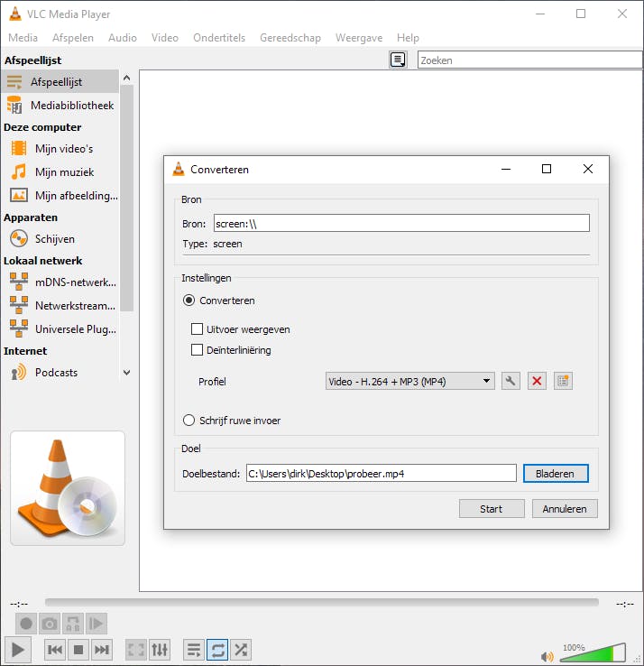Screen dimensions: 644x666
Task: Open the Afspelen menu
Action: 72,38
